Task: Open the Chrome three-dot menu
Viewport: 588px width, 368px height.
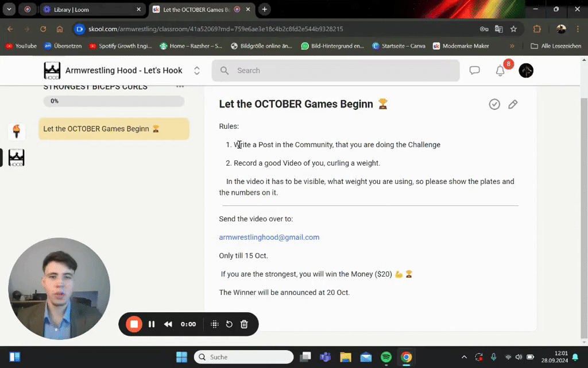Action: [x=578, y=29]
